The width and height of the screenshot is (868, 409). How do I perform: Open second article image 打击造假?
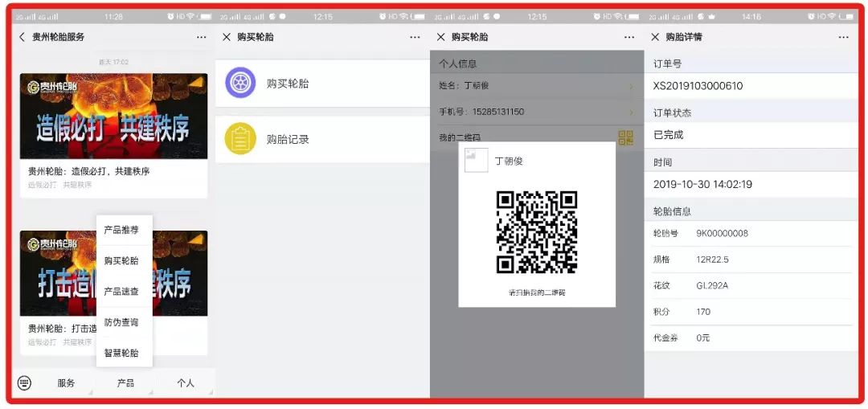(113, 273)
